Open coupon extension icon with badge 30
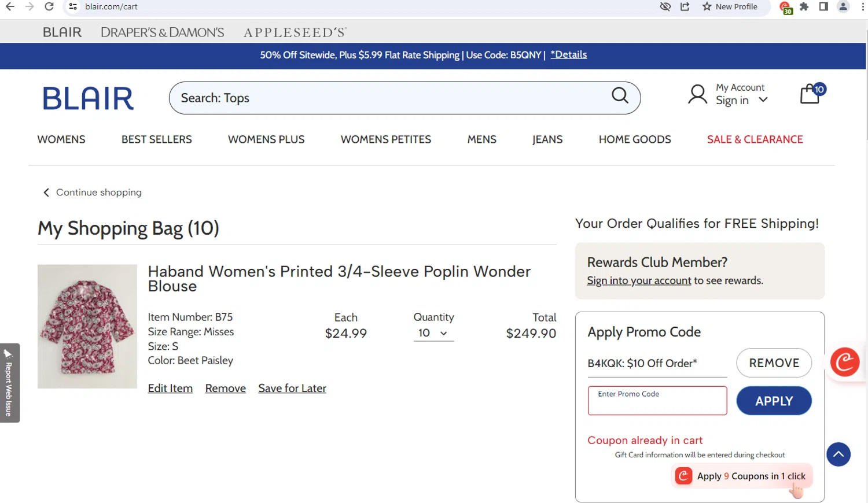Screen dimensions: 868x503 pyautogui.click(x=786, y=8)
